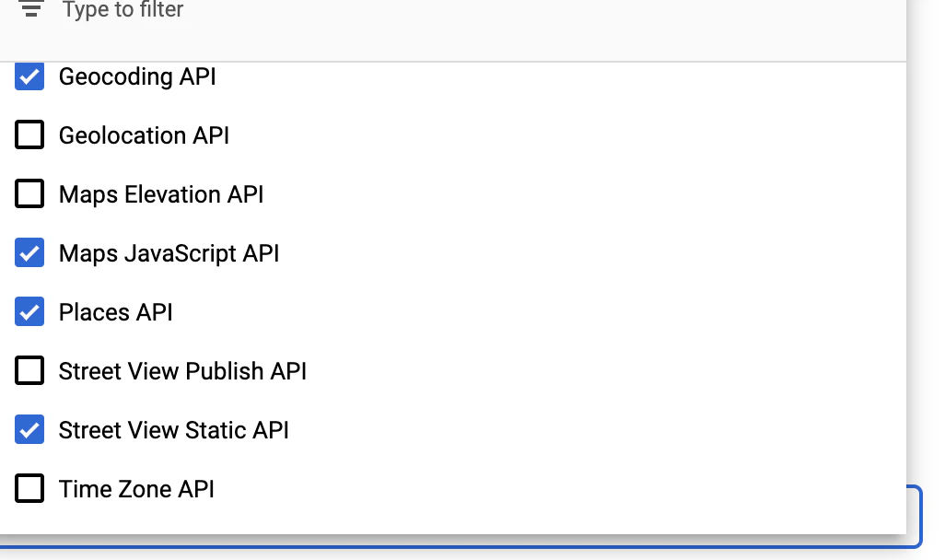Uncheck the Places API checkbox
Viewport: 945px width, 560px height.
click(x=29, y=311)
